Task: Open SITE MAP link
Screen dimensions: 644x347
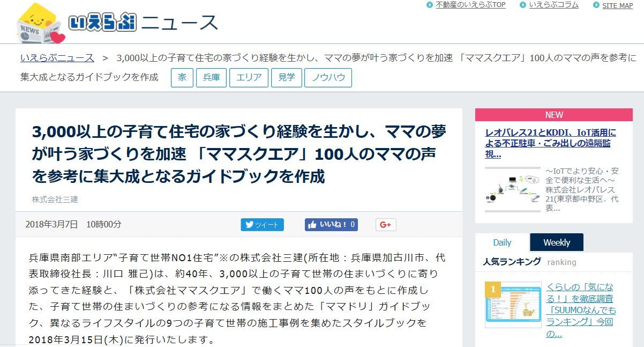Action: [617, 5]
